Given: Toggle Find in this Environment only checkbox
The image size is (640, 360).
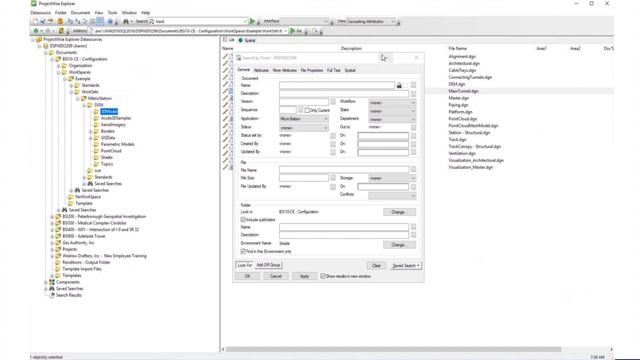Looking at the screenshot, I should (x=243, y=251).
